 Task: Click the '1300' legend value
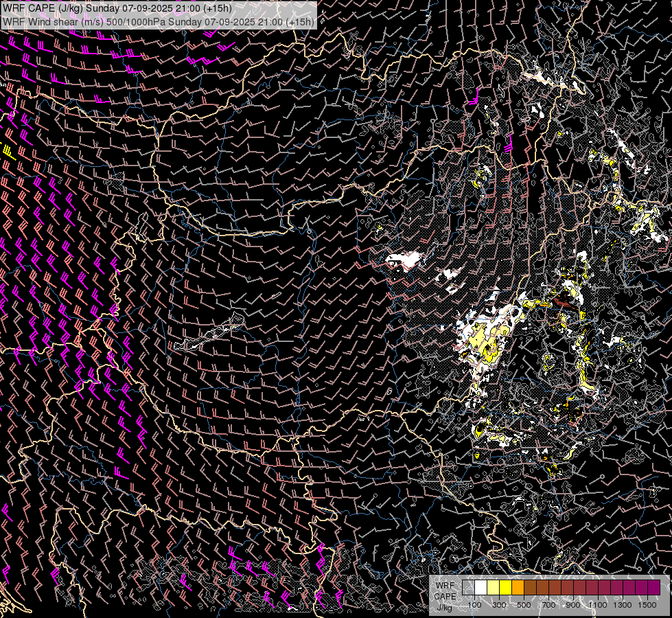click(623, 605)
